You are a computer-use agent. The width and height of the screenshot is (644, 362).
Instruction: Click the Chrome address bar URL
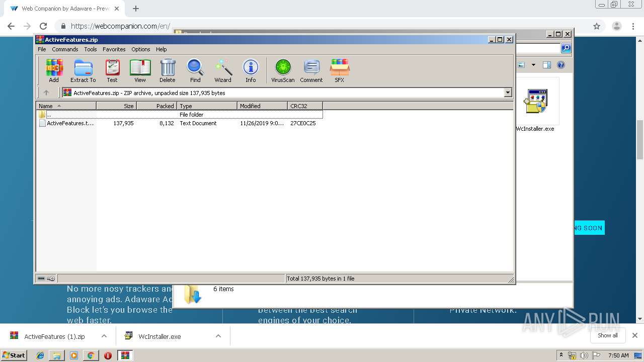coord(120,26)
